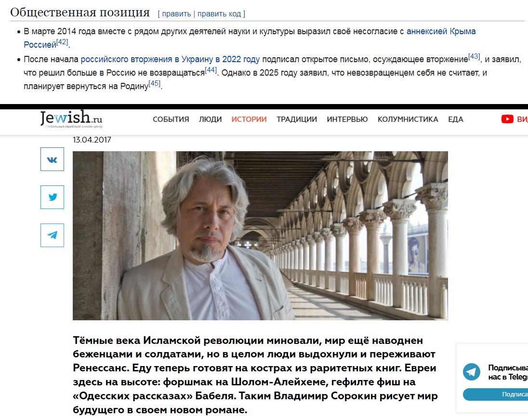528x420 pixels.
Task: Click the Telegram subscription round icon
Action: pos(472,371)
